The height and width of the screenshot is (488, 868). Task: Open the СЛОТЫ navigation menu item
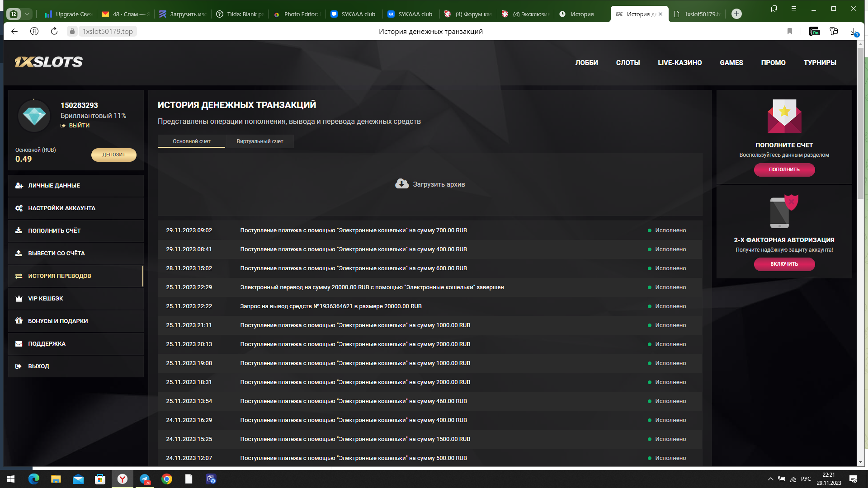coord(627,63)
